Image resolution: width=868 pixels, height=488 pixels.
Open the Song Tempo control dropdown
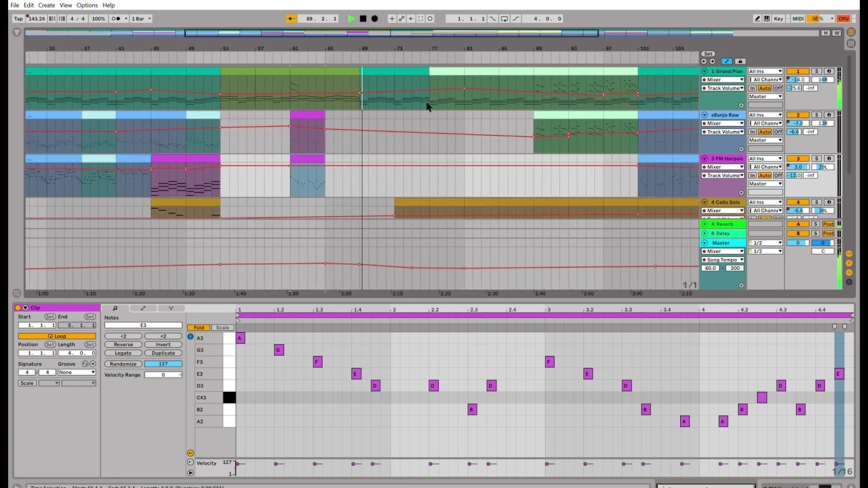(x=723, y=260)
